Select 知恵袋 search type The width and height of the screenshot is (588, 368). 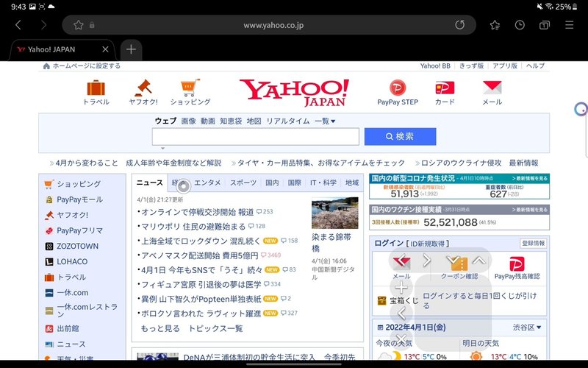[231, 121]
